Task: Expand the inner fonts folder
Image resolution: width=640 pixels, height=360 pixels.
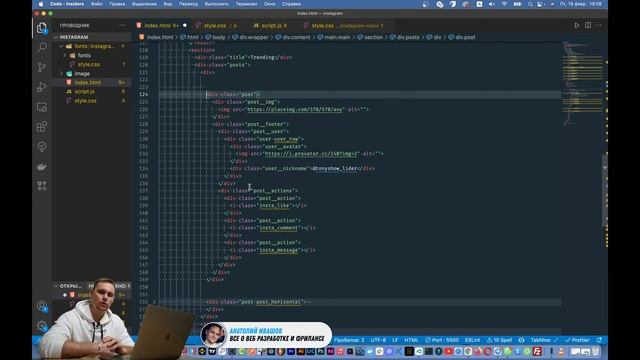Action: [64, 55]
